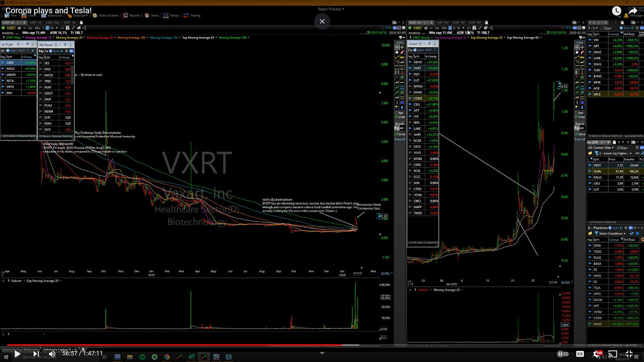Toggle the Snap checkbox in VXRT Daily drawing panel

point(396,117)
